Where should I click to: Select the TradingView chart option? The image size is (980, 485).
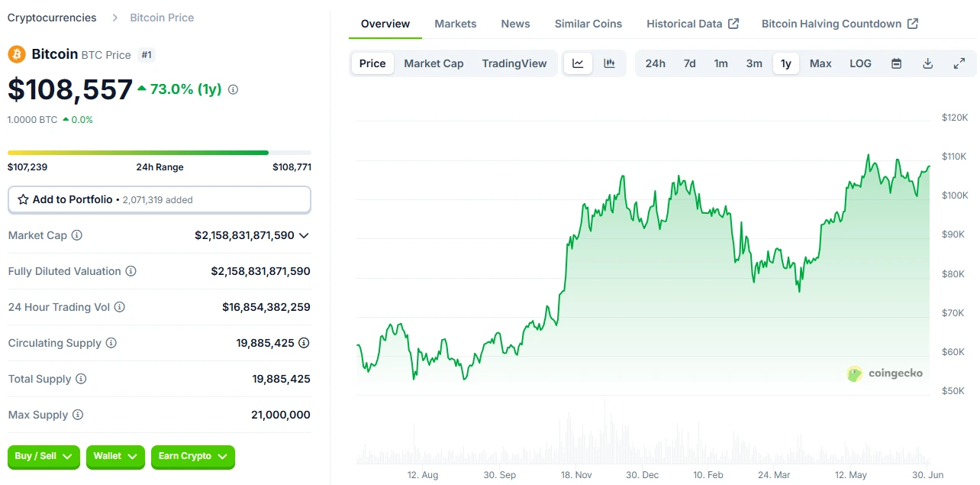tap(514, 63)
